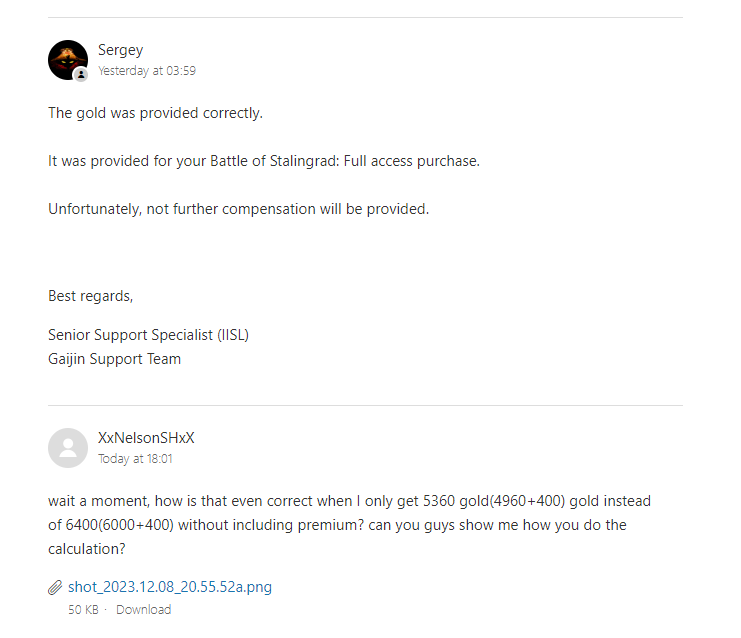
Task: Click the "Gaijin Support Team" signature line
Action: click(114, 358)
